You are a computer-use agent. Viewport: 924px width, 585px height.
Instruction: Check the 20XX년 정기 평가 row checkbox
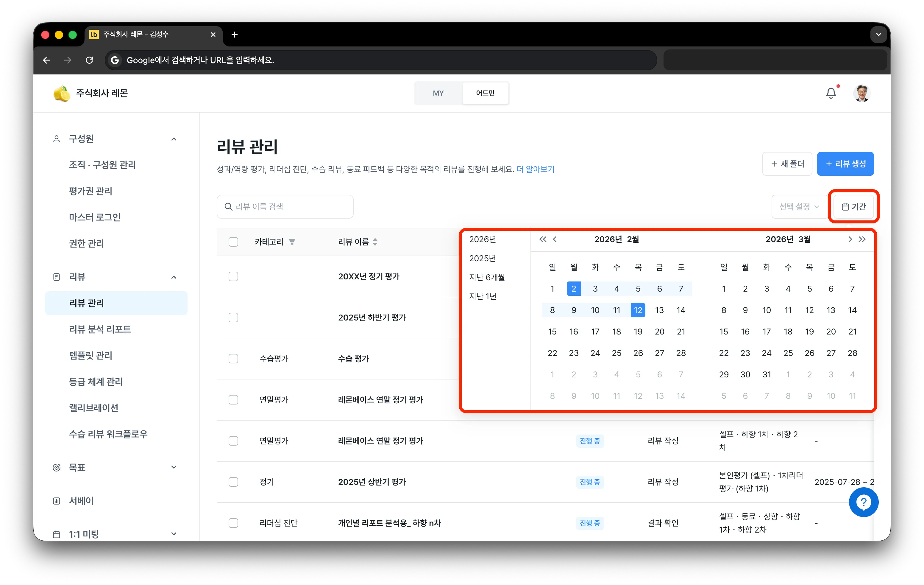point(233,276)
